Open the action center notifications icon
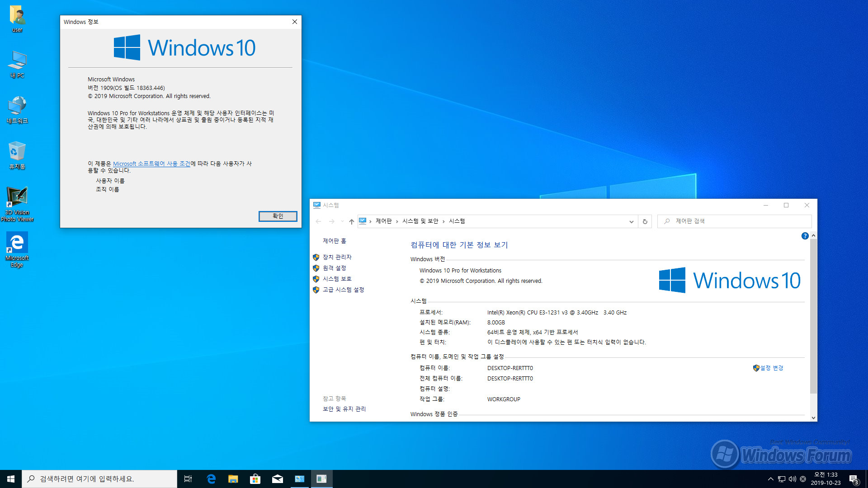 (x=854, y=479)
